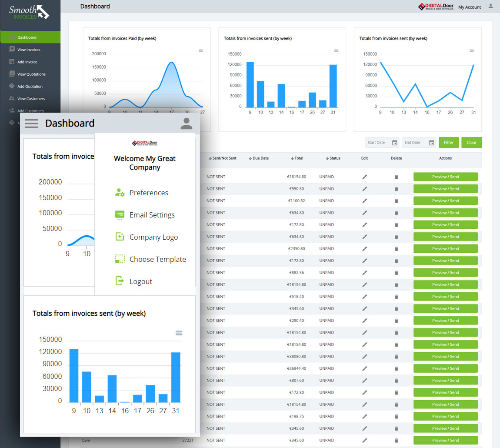Sort the table by Total column
This screenshot has width=500, height=448.
tap(297, 158)
